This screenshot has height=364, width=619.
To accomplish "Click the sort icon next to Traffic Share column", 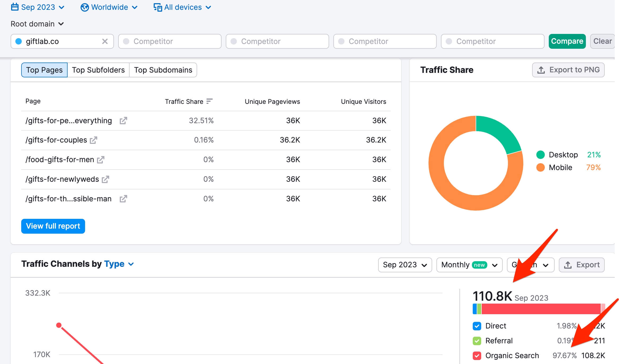I will point(209,101).
